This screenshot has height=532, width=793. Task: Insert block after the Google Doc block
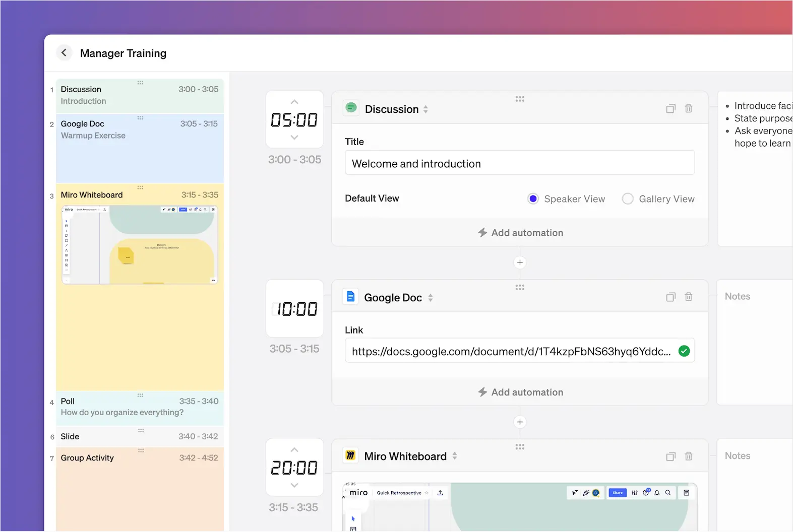click(x=520, y=422)
